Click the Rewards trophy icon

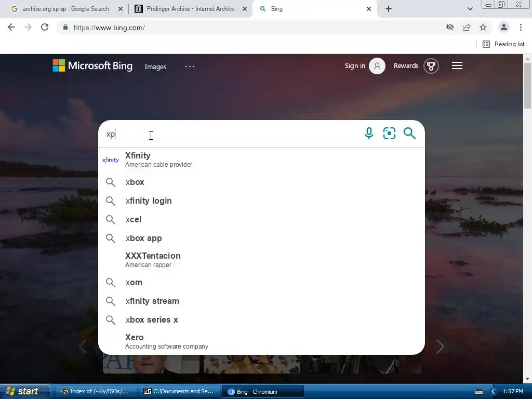click(x=431, y=66)
